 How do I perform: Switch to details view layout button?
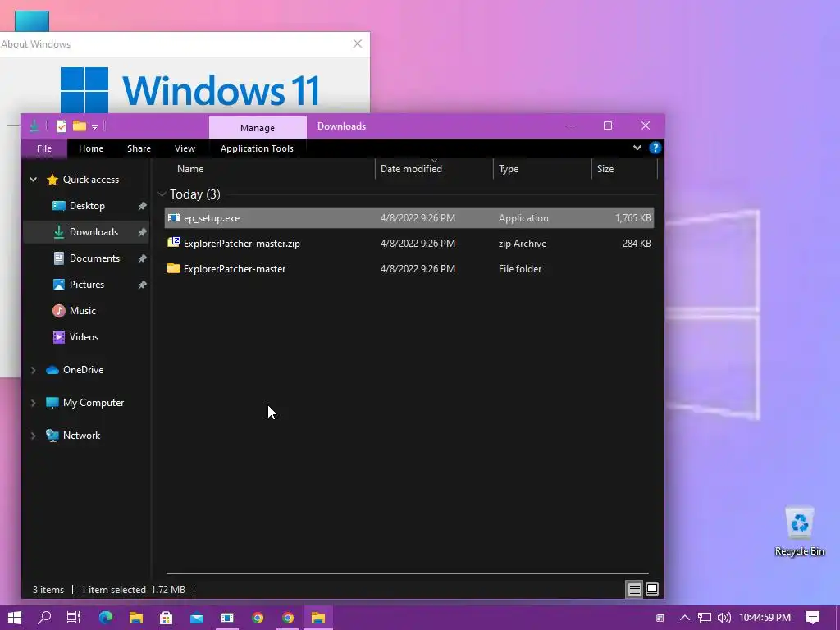click(634, 589)
